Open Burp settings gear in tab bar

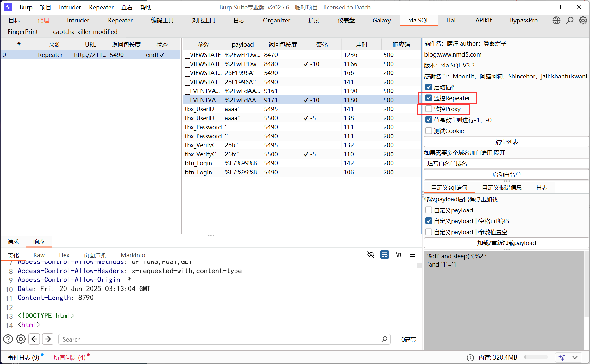[583, 21]
